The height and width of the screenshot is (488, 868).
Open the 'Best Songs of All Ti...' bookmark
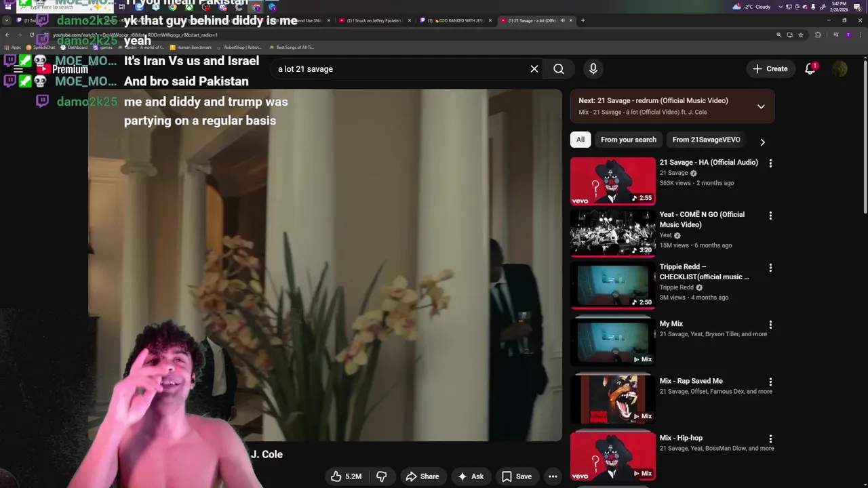[x=291, y=47]
